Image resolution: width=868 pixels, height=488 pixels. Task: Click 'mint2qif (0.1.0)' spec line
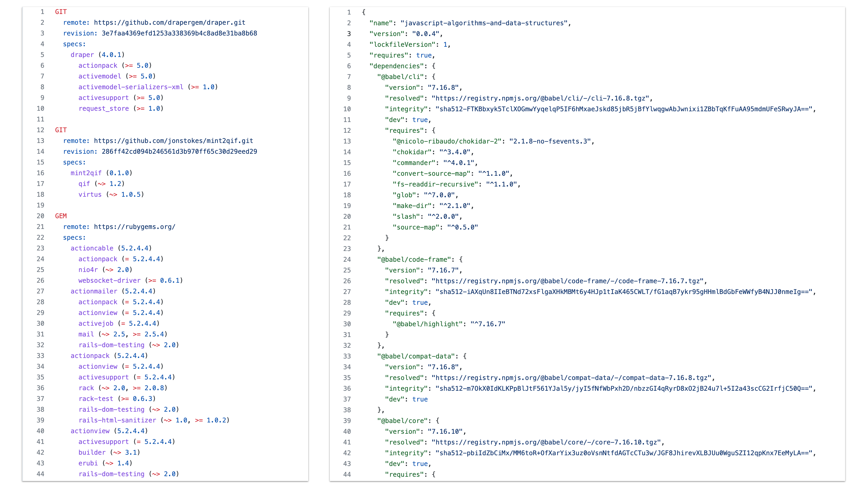tap(101, 173)
